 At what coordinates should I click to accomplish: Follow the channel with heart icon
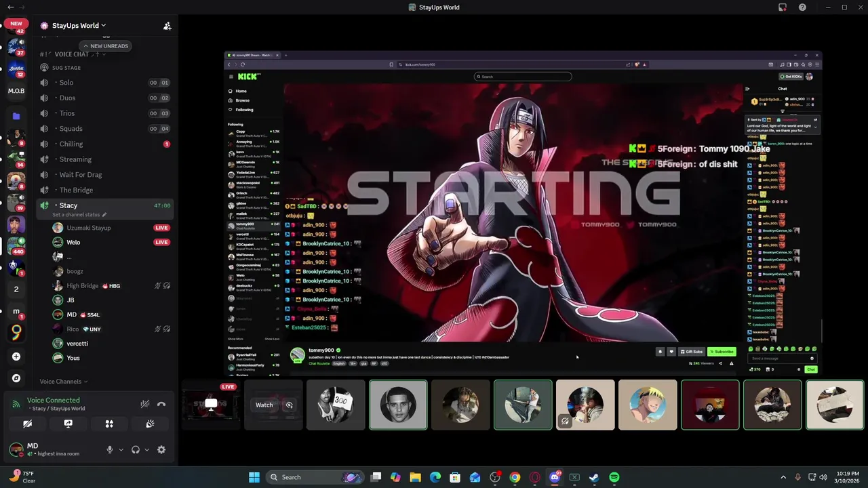tap(671, 352)
